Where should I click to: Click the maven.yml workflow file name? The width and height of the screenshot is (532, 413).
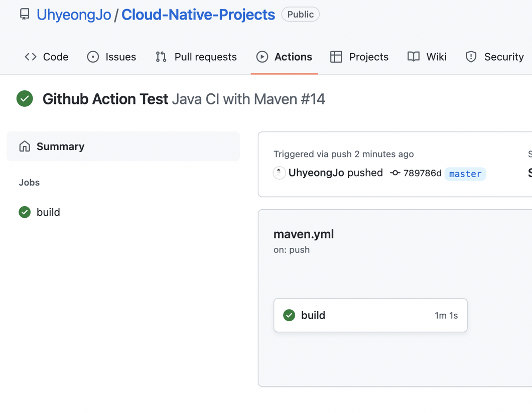pos(304,234)
